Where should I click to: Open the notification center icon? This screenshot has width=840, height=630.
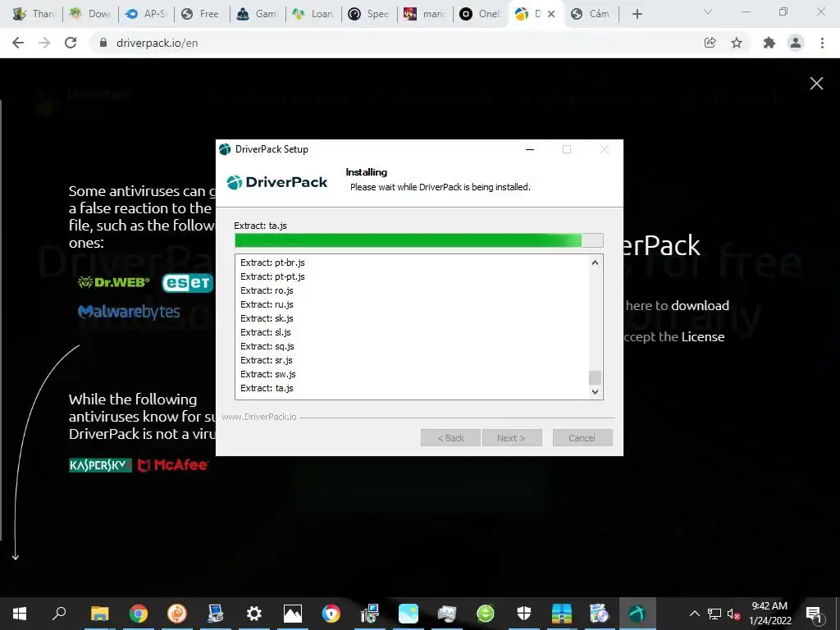pyautogui.click(x=813, y=614)
